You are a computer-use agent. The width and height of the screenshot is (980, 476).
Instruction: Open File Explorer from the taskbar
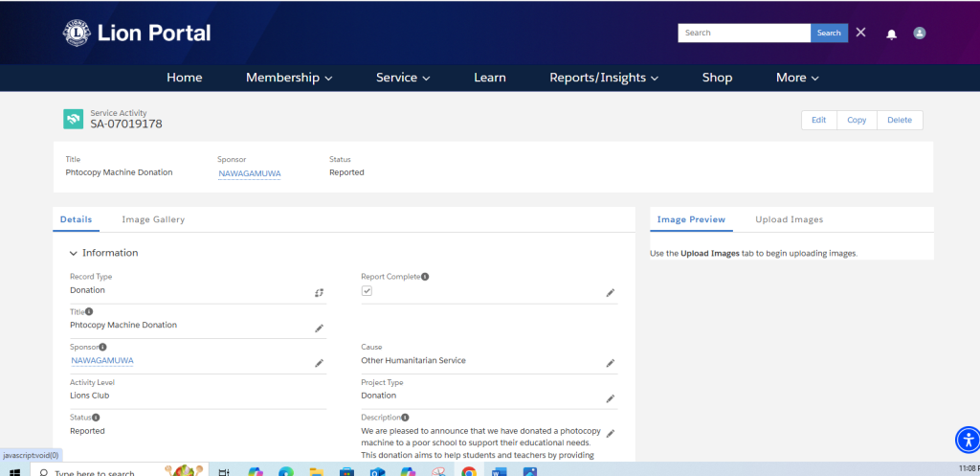click(316, 471)
